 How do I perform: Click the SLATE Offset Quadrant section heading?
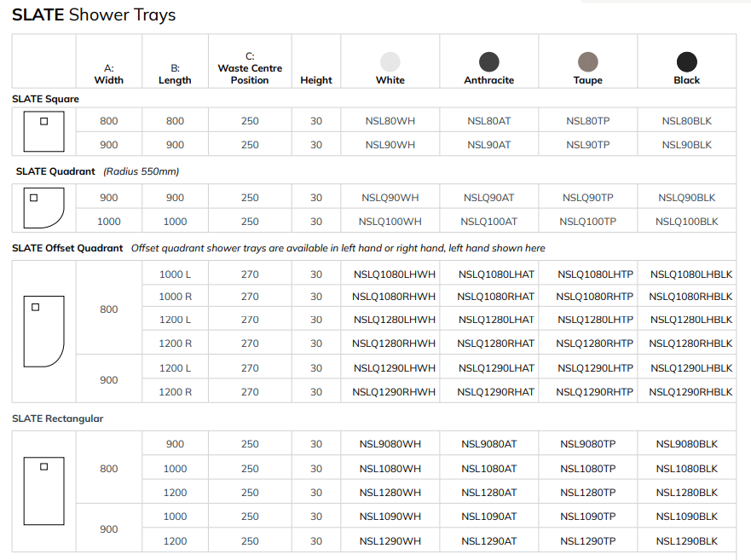[x=67, y=248]
